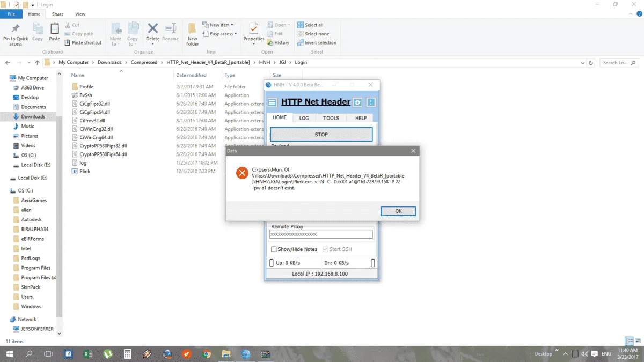Toggle Show/Hide Notes checkbox
The image size is (644, 362).
click(274, 249)
